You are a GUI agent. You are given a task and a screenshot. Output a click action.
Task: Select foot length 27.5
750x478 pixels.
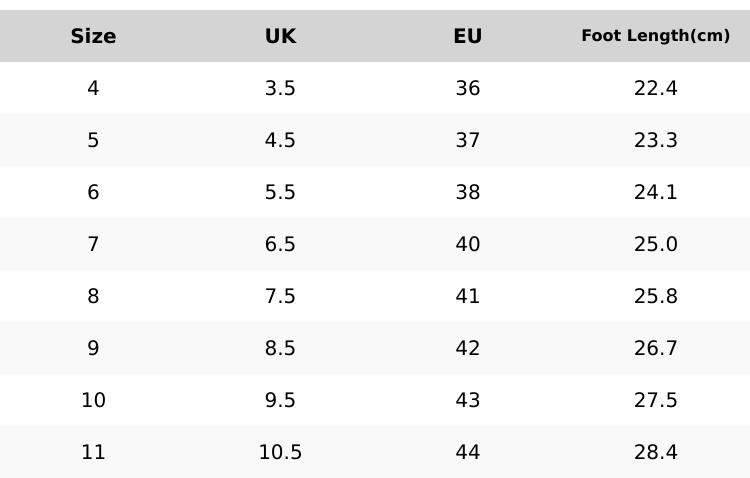tap(655, 400)
